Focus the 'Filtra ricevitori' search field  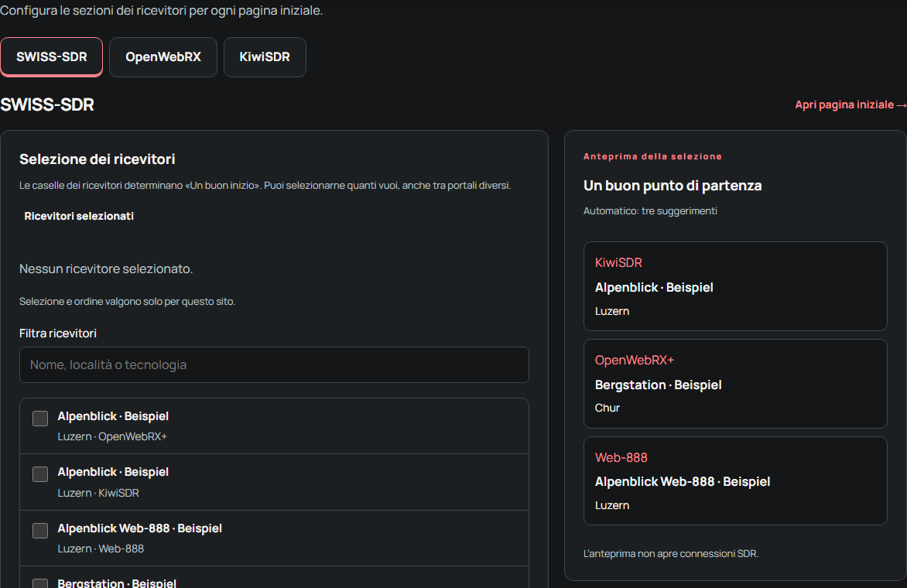tap(274, 365)
